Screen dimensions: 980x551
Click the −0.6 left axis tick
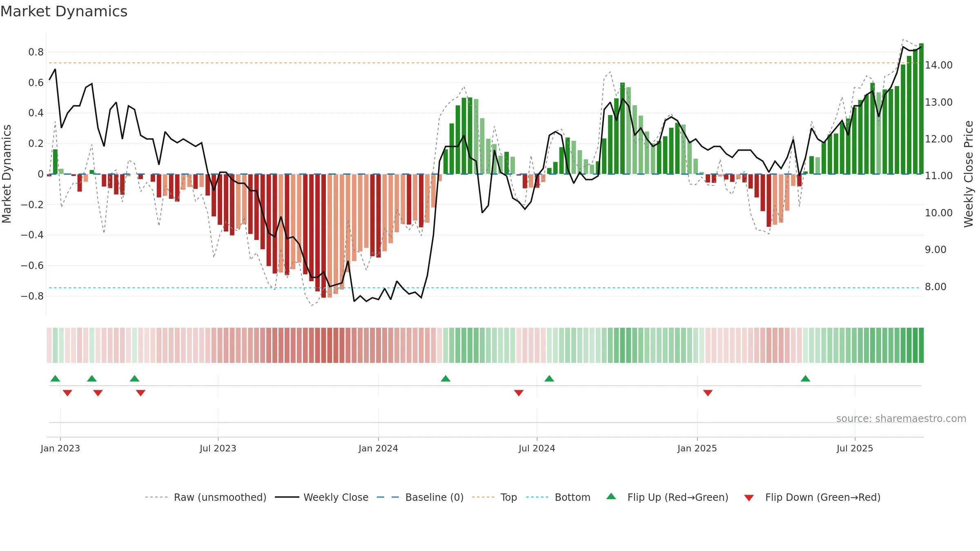(32, 266)
